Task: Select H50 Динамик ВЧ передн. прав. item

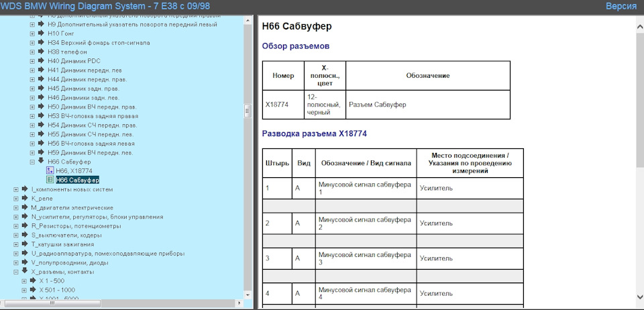Action: click(x=92, y=107)
